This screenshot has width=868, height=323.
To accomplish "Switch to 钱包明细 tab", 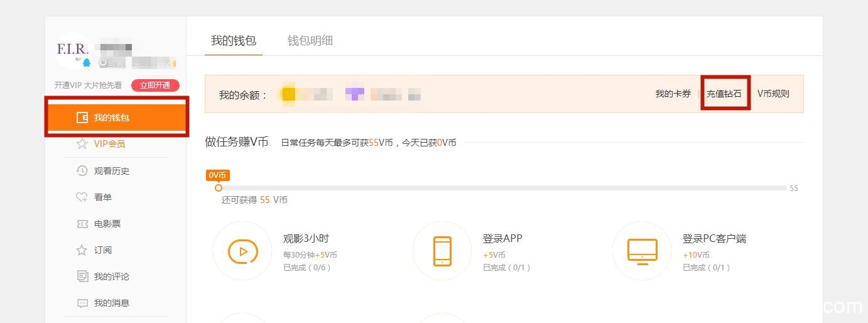I will (x=310, y=41).
